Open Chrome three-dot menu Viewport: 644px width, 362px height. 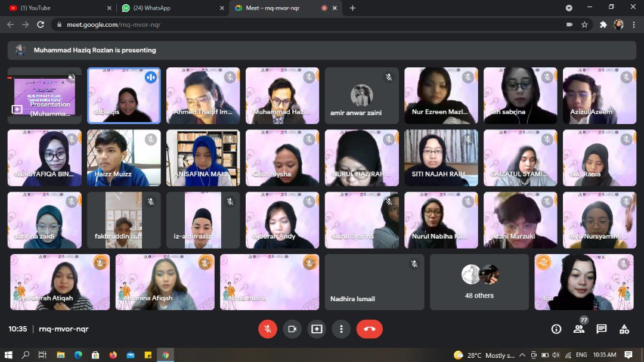coord(634,24)
